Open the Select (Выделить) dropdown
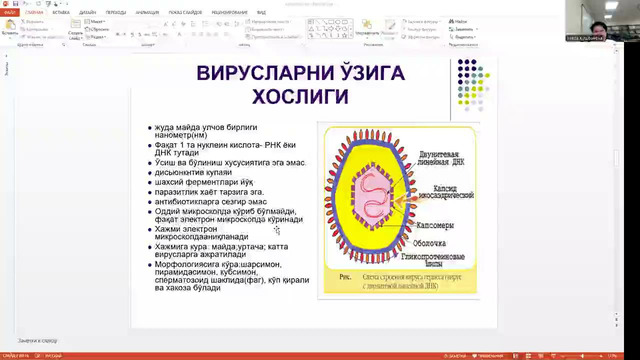 pos(462,37)
